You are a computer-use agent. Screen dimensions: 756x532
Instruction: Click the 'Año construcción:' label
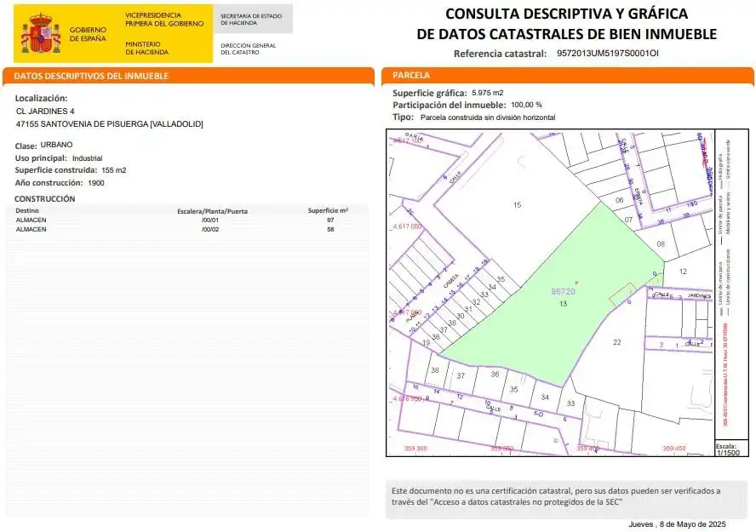pyautogui.click(x=49, y=183)
